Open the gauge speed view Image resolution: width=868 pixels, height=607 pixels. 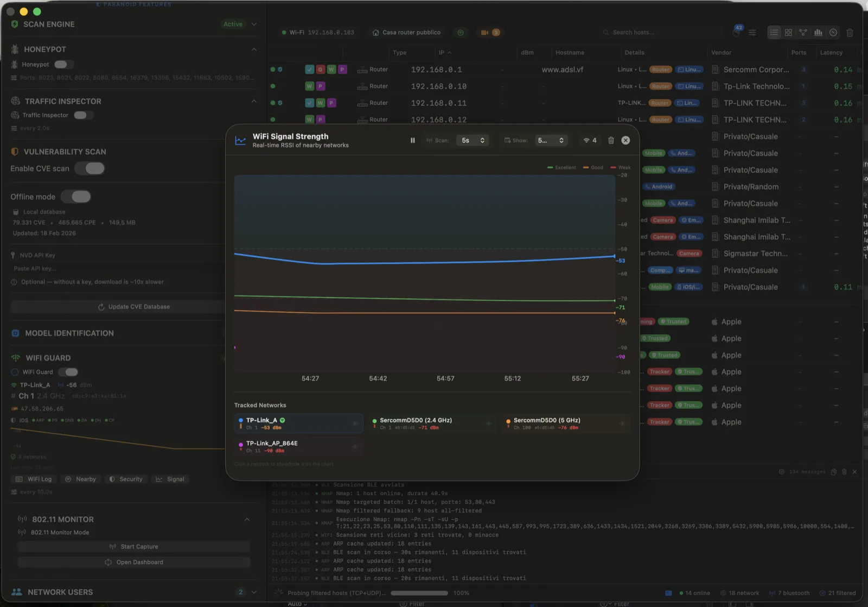click(x=833, y=33)
